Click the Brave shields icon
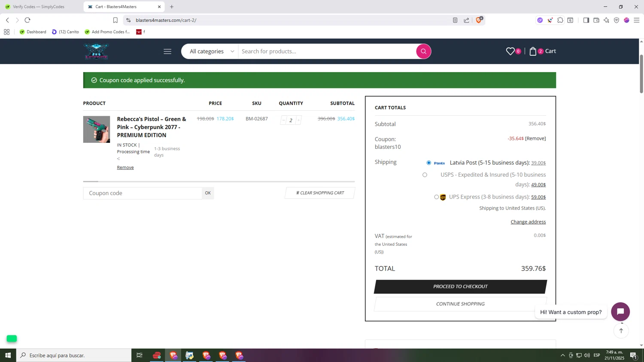This screenshot has height=362, width=644. click(x=479, y=20)
